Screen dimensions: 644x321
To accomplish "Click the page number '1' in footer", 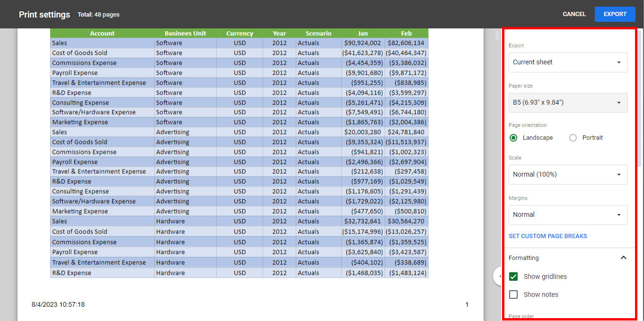I will click(x=467, y=304).
